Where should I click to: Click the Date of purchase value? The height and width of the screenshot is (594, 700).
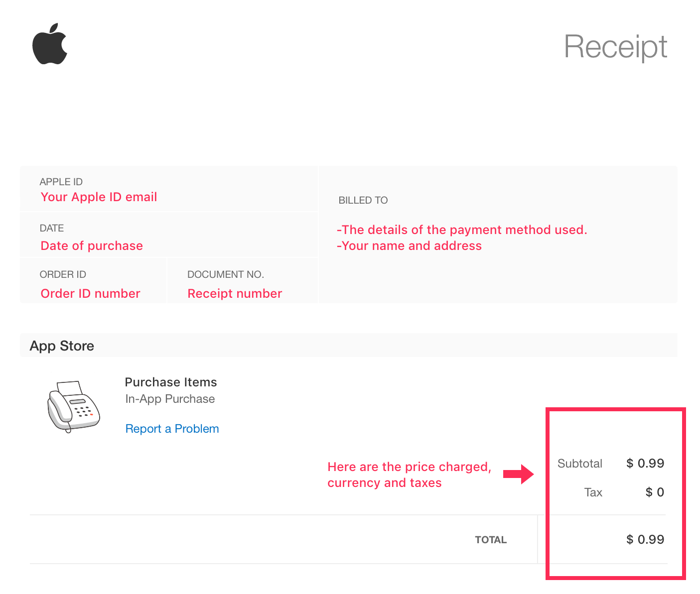tap(92, 245)
